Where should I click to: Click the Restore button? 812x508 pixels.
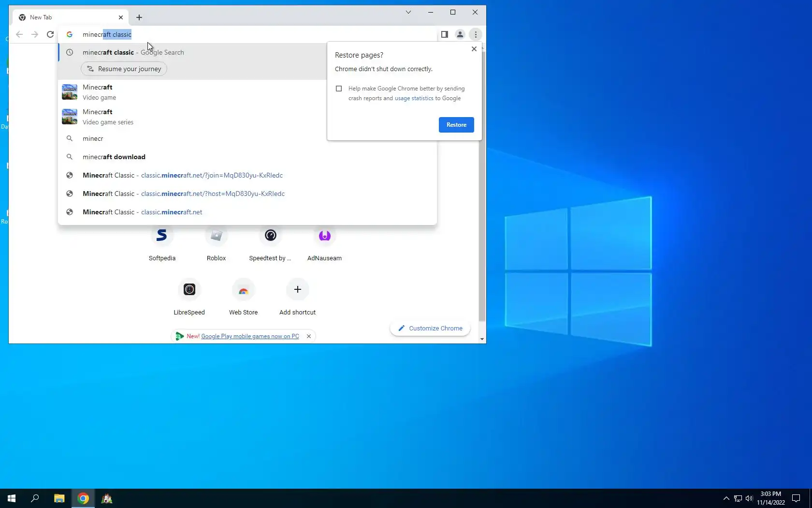[456, 125]
